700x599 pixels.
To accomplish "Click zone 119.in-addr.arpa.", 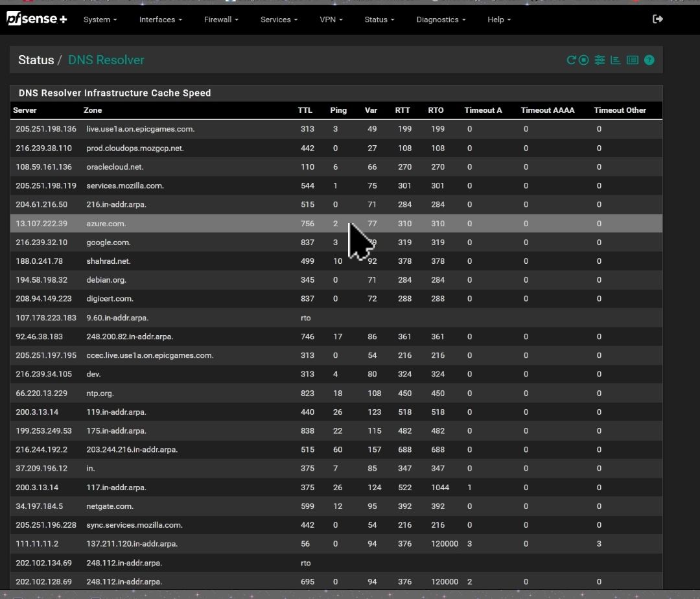I will click(117, 412).
